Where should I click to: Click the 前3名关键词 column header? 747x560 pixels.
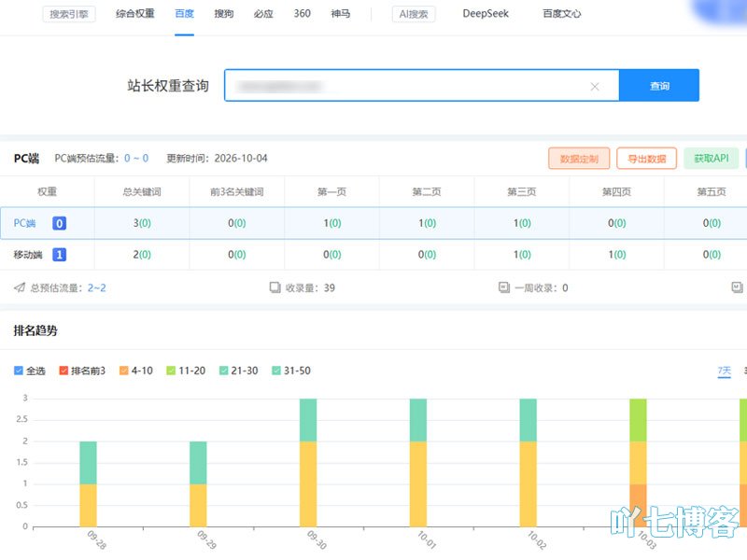coord(237,191)
